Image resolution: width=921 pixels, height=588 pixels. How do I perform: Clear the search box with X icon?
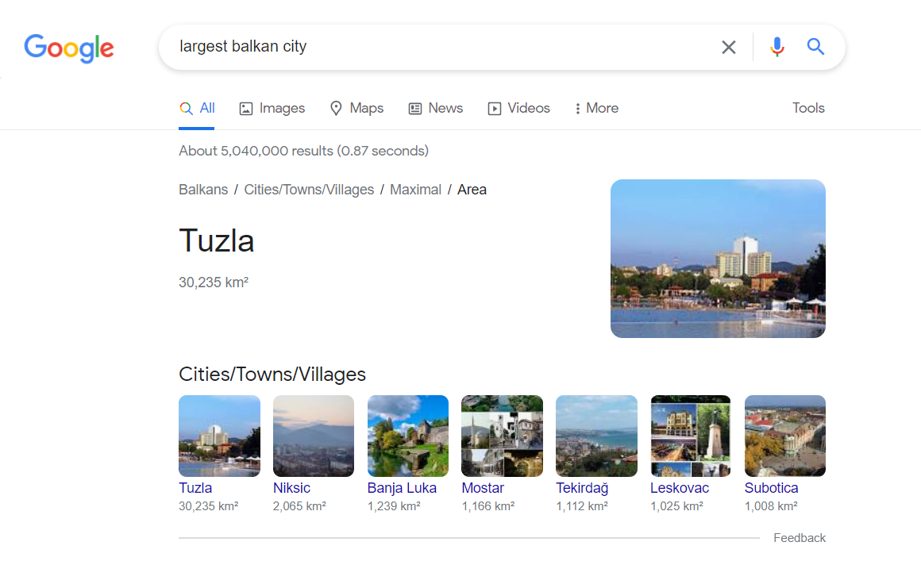[x=728, y=47]
